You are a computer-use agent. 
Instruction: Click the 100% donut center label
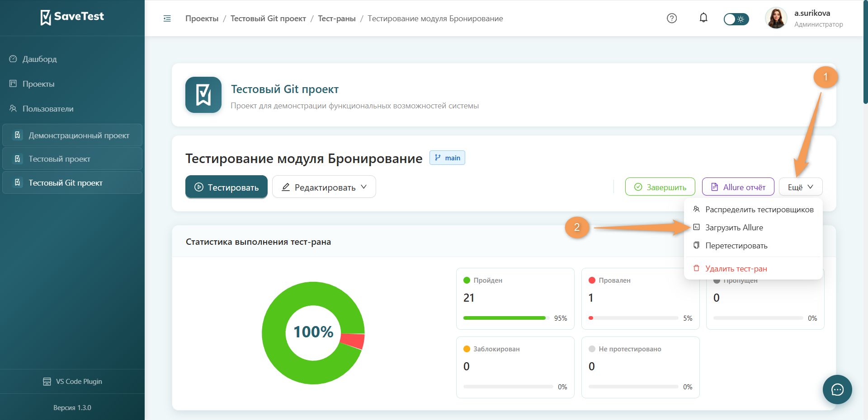(313, 332)
